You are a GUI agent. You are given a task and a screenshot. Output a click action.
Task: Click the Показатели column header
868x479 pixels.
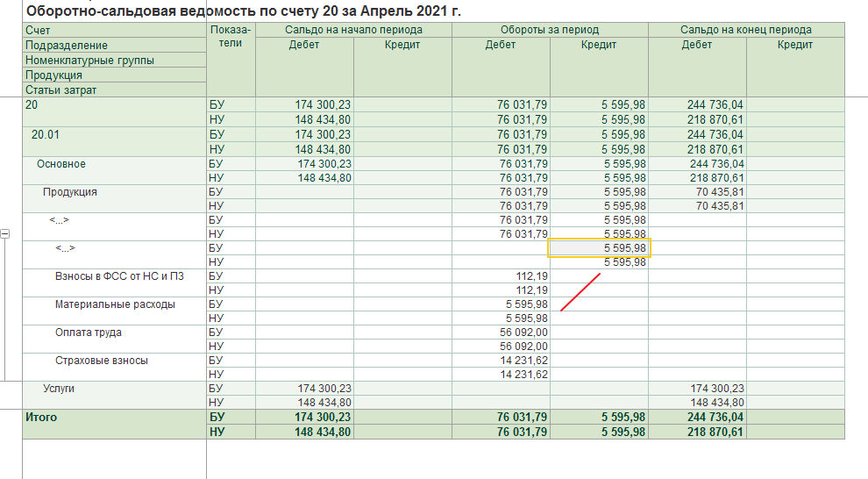231,37
